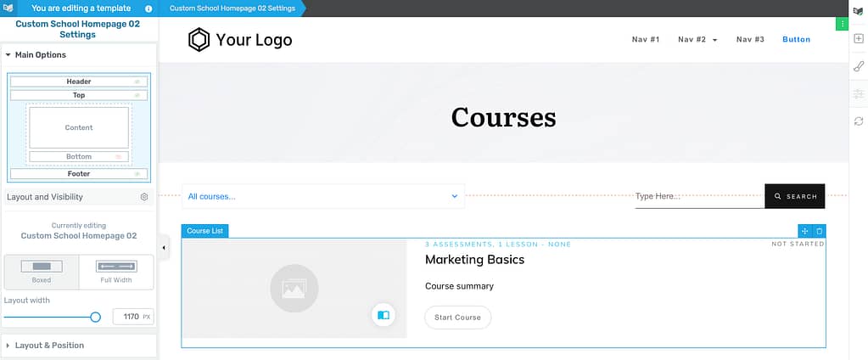Click the Nav #3 menu item
The width and height of the screenshot is (868, 360).
coord(750,39)
